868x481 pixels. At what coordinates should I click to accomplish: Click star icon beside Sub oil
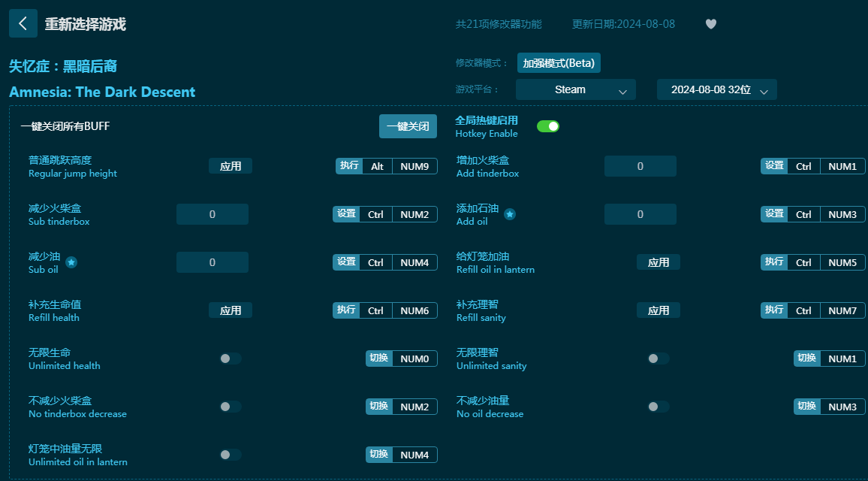point(71,262)
